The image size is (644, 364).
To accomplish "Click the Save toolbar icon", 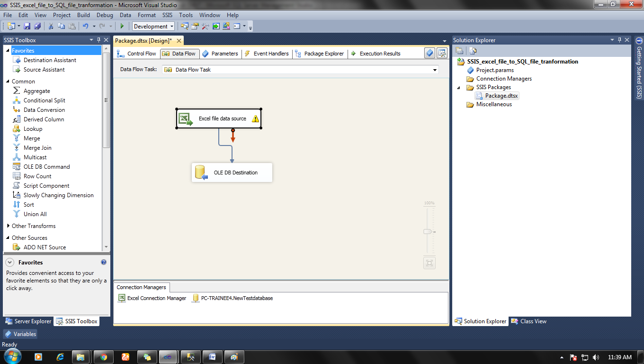I will (27, 27).
